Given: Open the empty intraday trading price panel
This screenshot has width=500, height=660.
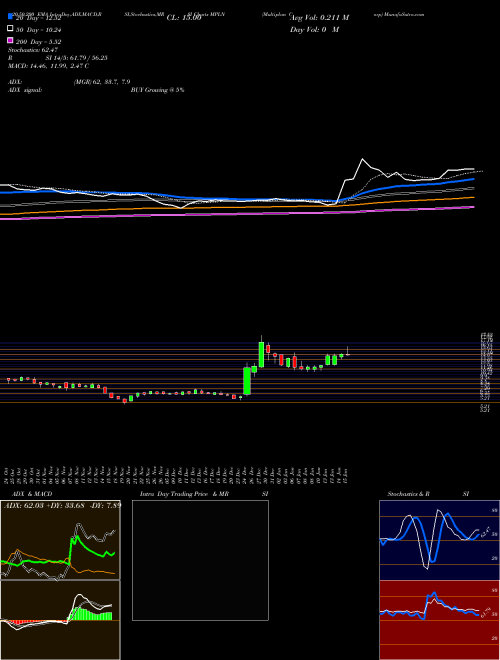Looking at the screenshot, I should [200, 560].
